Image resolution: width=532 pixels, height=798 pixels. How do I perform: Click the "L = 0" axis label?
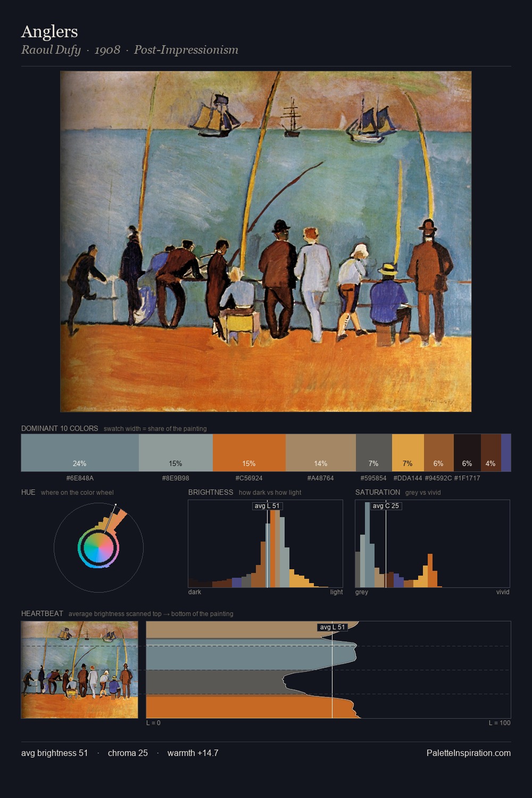click(153, 723)
